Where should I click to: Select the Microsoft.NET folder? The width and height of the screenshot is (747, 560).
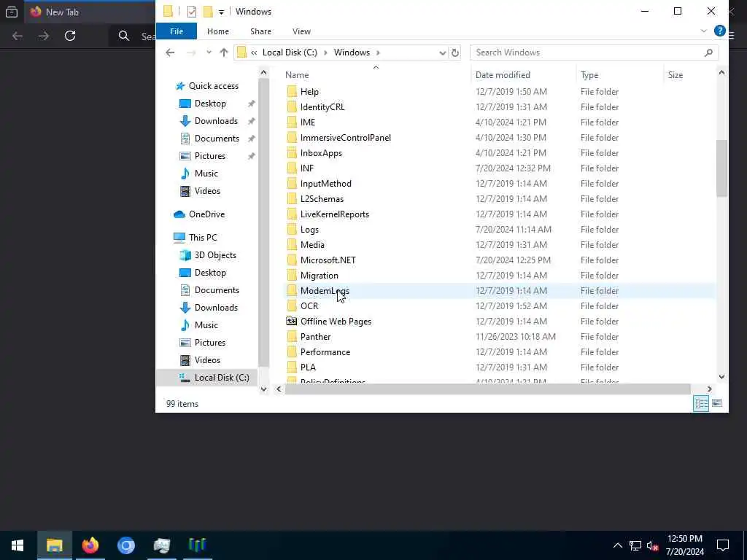(x=328, y=260)
